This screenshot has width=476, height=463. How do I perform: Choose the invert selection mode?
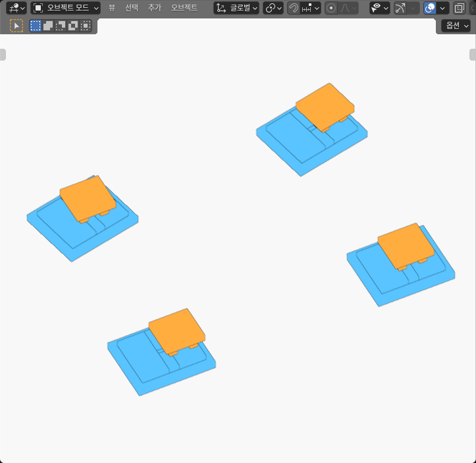[73, 26]
